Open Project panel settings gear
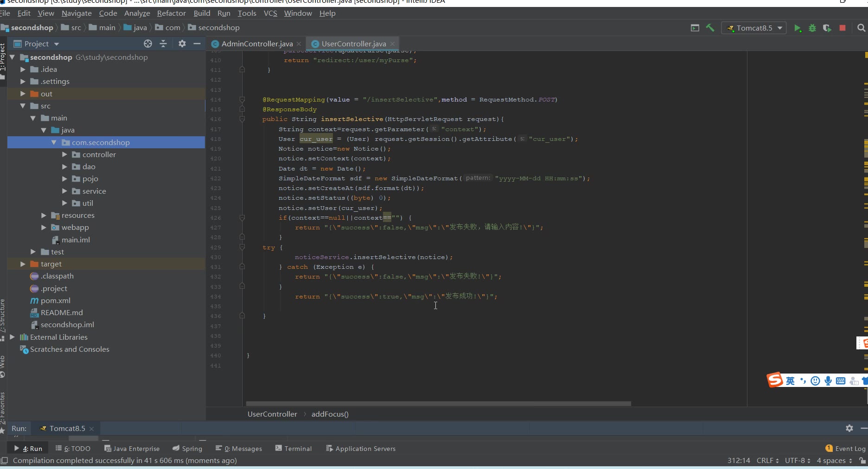This screenshot has height=469, width=868. point(182,44)
